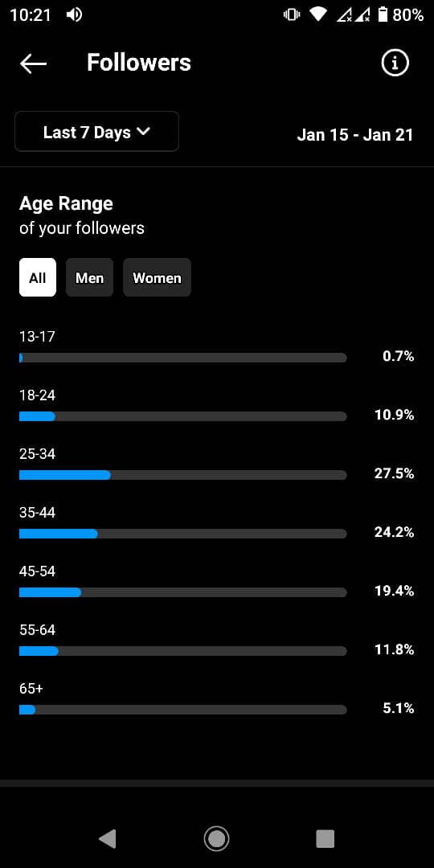
Task: Tap the 35-44 progress bar
Action: [x=183, y=534]
